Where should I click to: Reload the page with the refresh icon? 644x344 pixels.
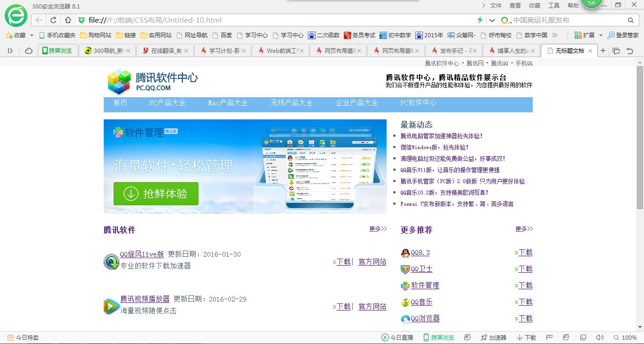tap(53, 20)
